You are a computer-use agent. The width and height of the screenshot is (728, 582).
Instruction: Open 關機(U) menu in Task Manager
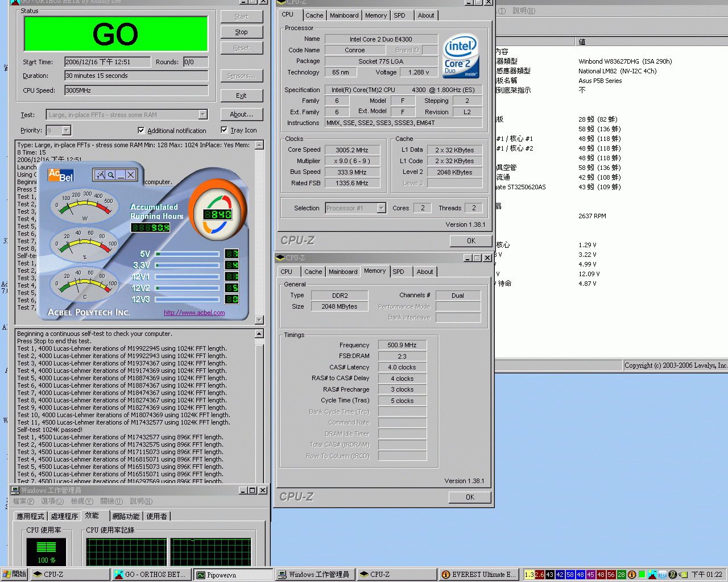coord(111,501)
